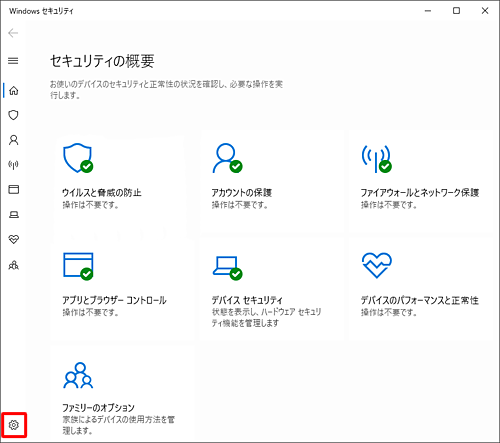Minimize the Windows Security window
Image resolution: width=500 pixels, height=443 pixels.
428,11
